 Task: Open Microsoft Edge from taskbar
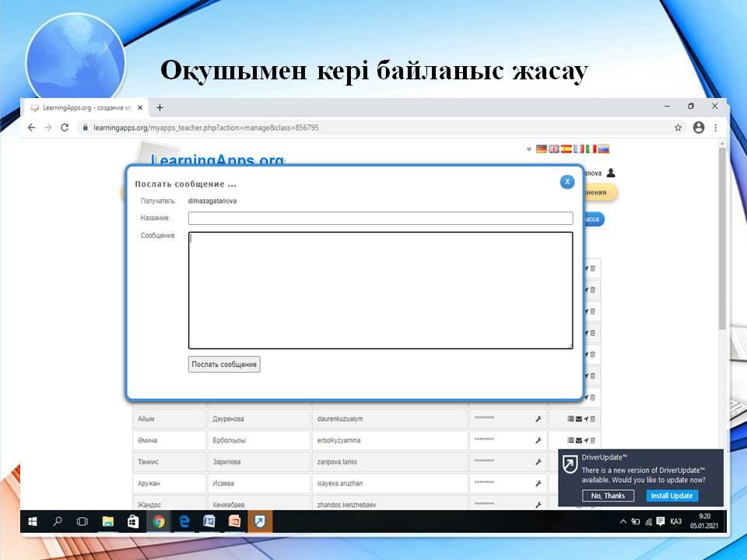pos(184,522)
